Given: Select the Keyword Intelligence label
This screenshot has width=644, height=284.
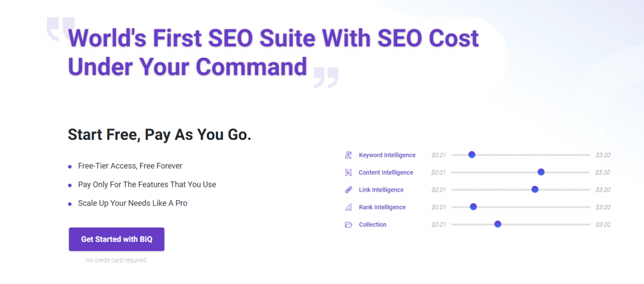Looking at the screenshot, I should click(387, 155).
